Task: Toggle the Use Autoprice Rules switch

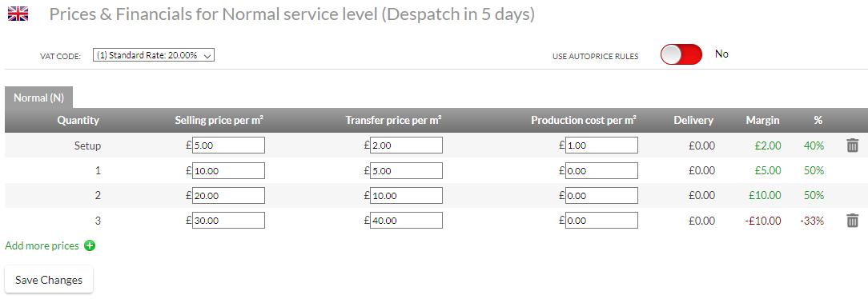Action: 681,54
